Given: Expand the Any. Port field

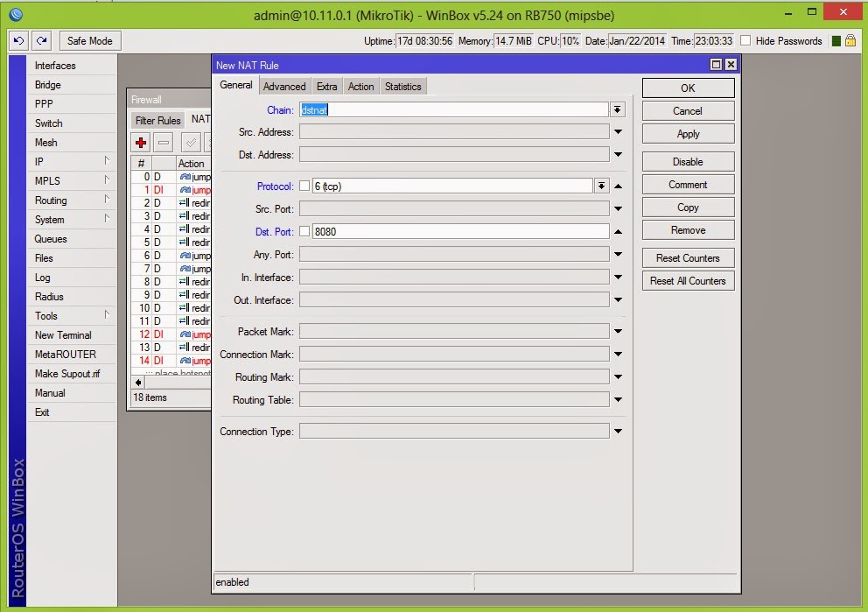Looking at the screenshot, I should tap(619, 254).
